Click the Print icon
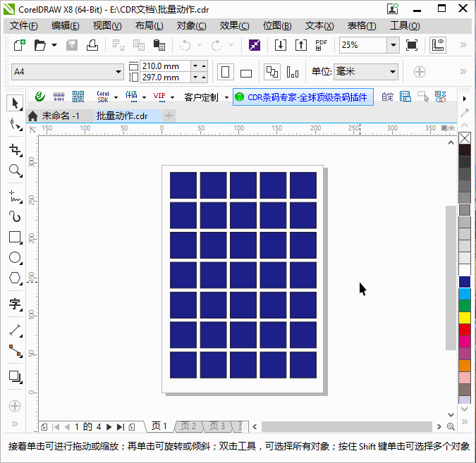The height and width of the screenshot is (463, 476). point(92,45)
